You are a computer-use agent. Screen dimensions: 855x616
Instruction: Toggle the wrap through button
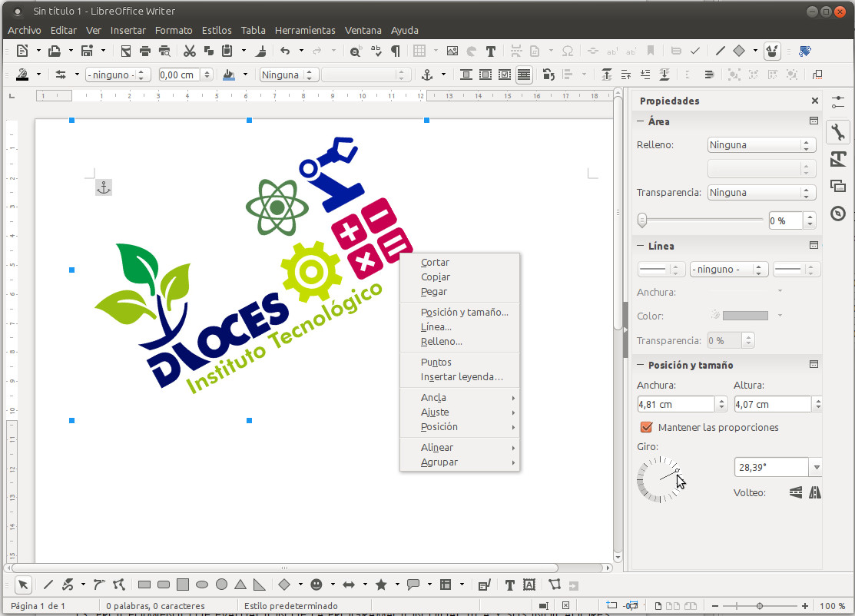click(523, 75)
